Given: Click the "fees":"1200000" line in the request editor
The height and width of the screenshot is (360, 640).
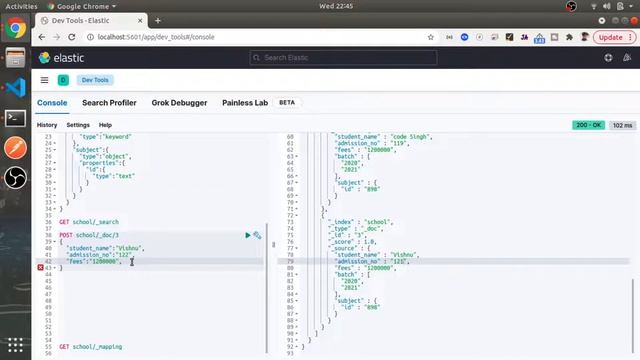Looking at the screenshot, I should (94, 261).
